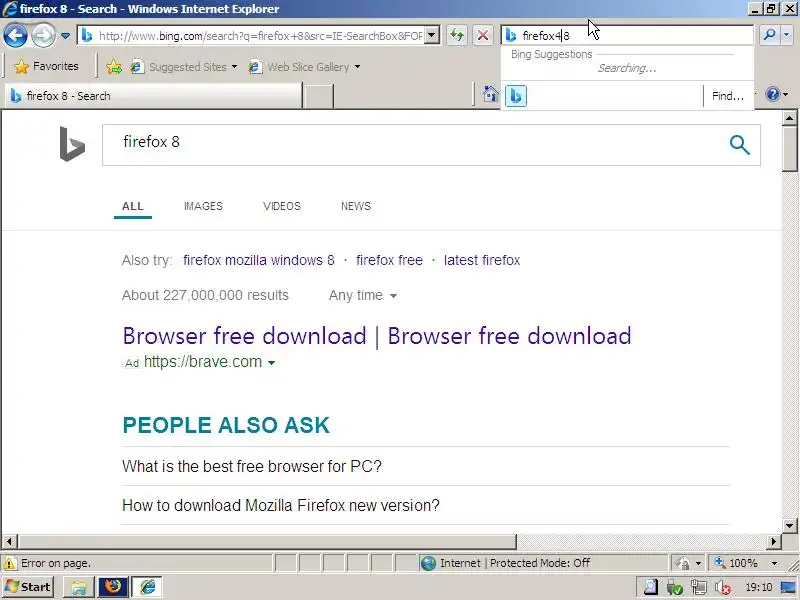
Task: Open 'latest firefox' suggestion link
Action: click(482, 260)
